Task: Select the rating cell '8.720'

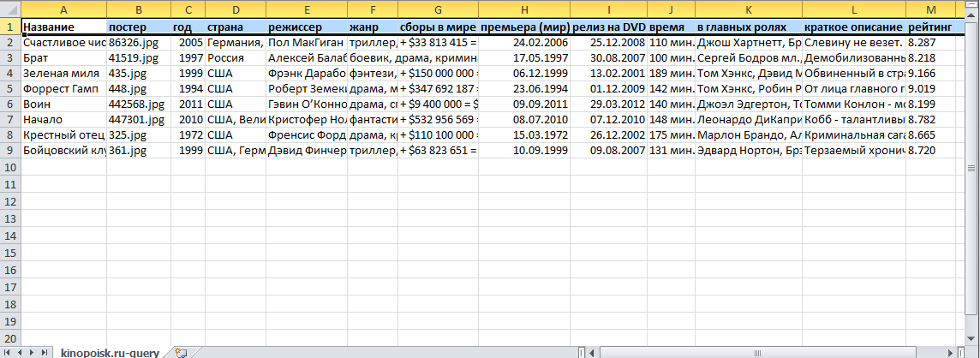Action: pyautogui.click(x=930, y=150)
